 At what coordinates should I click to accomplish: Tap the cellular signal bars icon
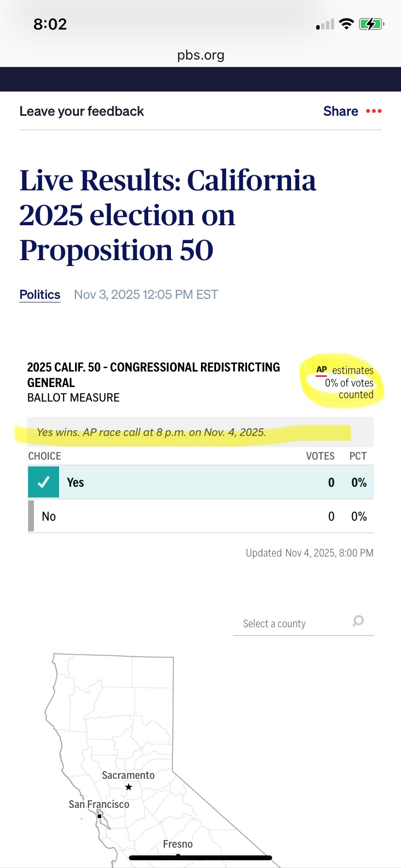[325, 24]
